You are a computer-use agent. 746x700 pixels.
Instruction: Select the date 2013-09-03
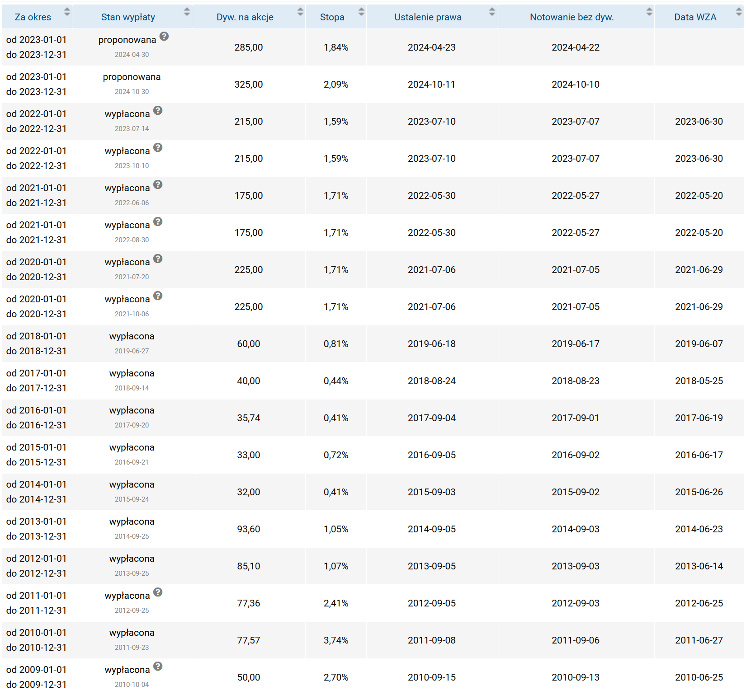pyautogui.click(x=576, y=566)
